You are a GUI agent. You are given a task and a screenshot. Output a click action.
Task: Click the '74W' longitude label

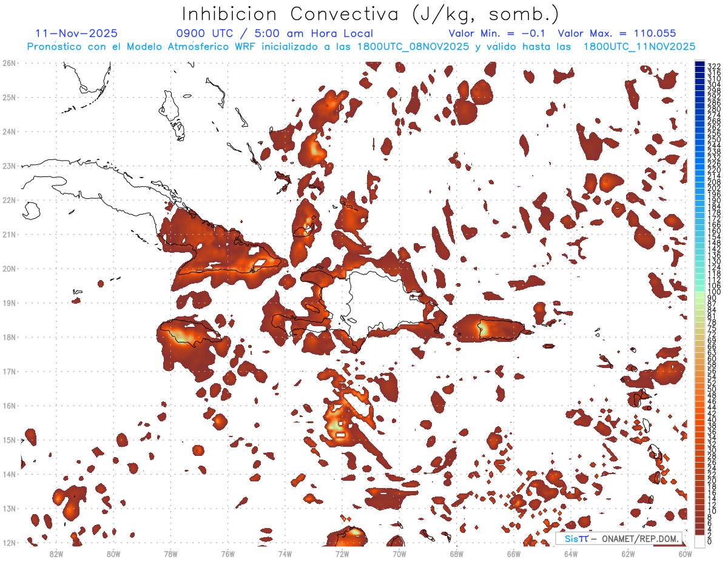[285, 554]
